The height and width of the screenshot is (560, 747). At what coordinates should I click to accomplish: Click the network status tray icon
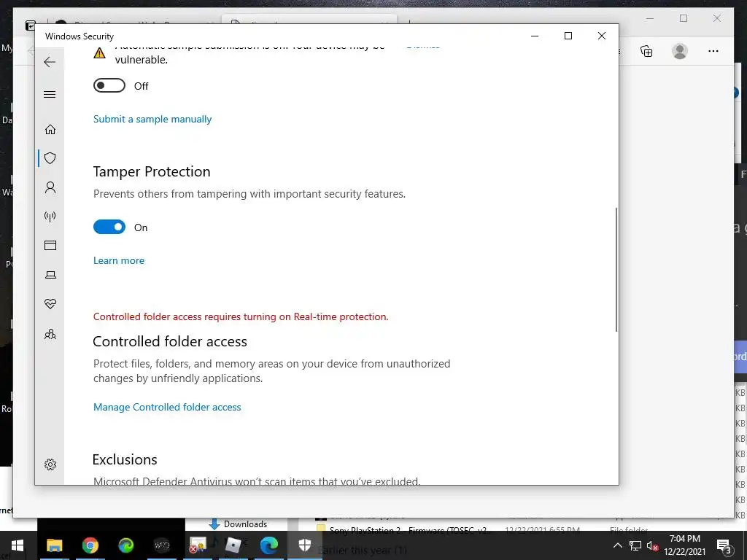point(635,545)
